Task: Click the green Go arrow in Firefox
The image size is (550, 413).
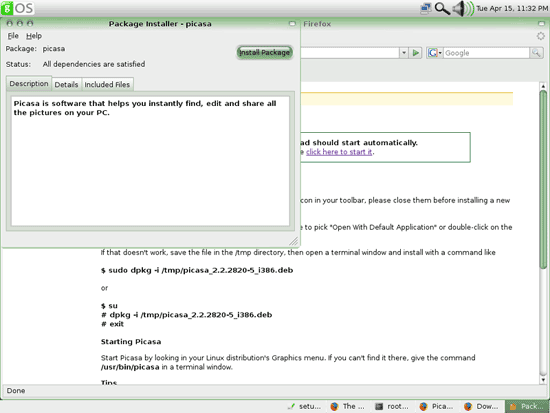Action: click(x=416, y=53)
